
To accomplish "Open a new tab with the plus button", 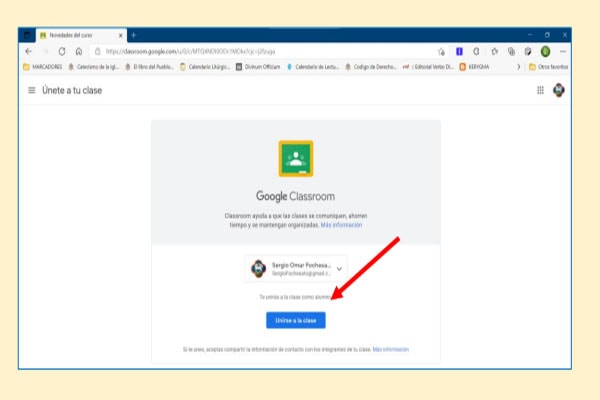I will click(x=134, y=35).
